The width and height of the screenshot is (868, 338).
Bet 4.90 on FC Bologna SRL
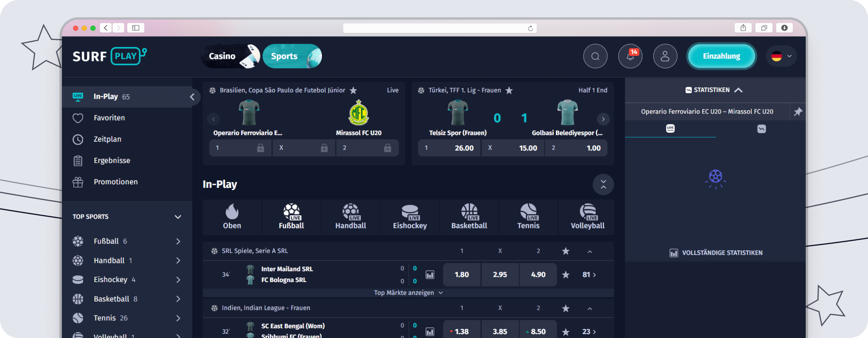538,275
